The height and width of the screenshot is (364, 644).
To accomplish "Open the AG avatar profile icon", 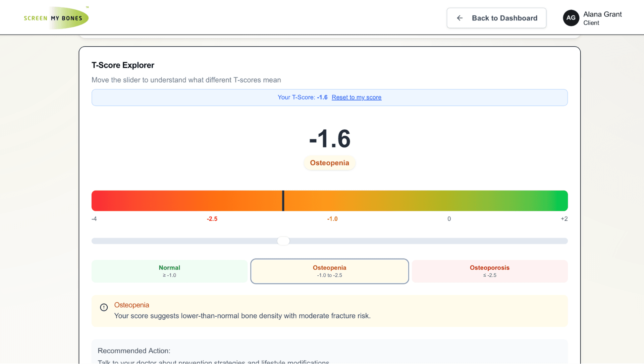I will 571,18.
